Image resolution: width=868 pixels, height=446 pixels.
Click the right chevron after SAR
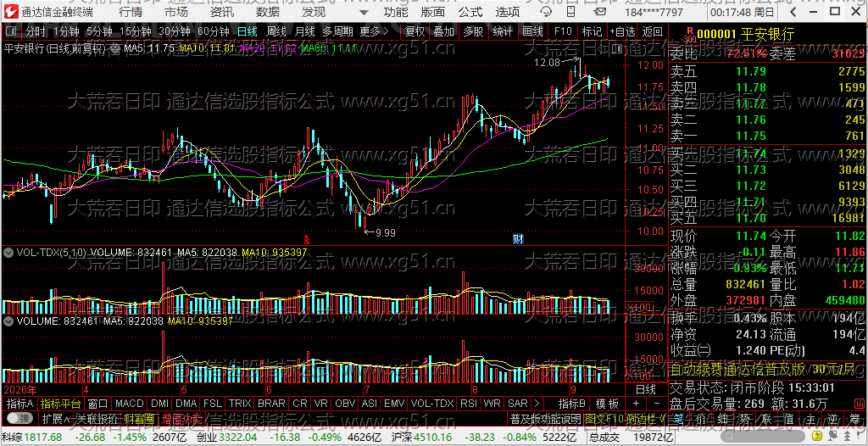click(537, 404)
